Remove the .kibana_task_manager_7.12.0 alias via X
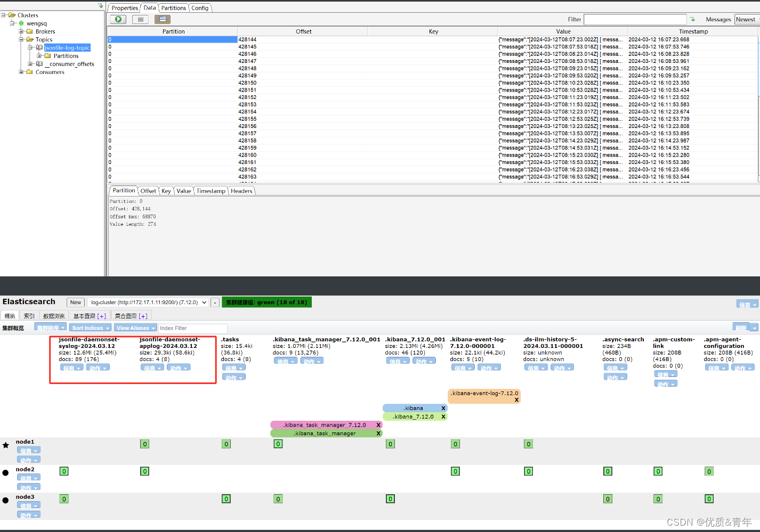Viewport: 760px width, 532px height. [x=378, y=425]
